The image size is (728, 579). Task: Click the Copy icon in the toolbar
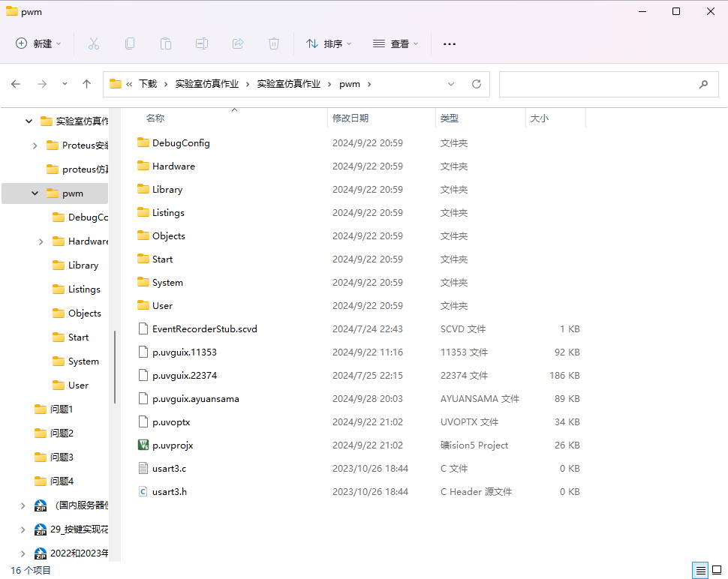(x=129, y=43)
